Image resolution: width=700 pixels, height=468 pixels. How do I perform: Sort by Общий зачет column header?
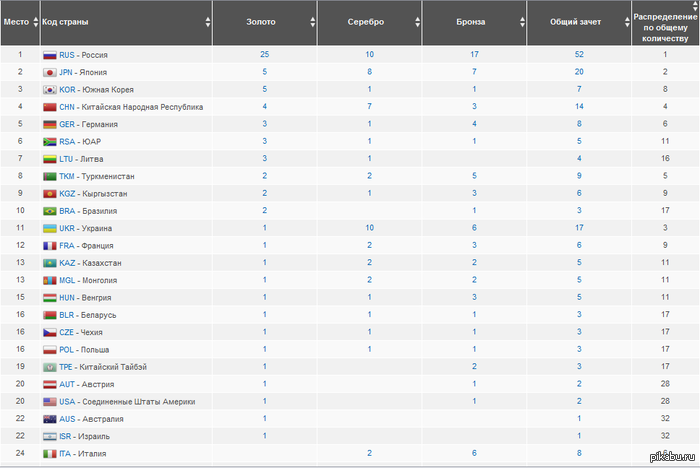(576, 21)
